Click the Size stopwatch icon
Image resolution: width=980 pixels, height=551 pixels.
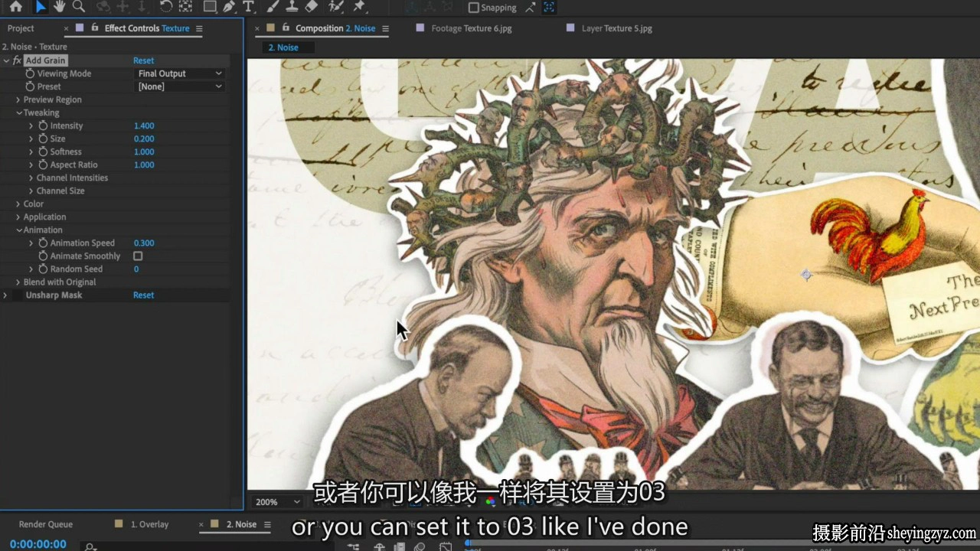pyautogui.click(x=43, y=139)
